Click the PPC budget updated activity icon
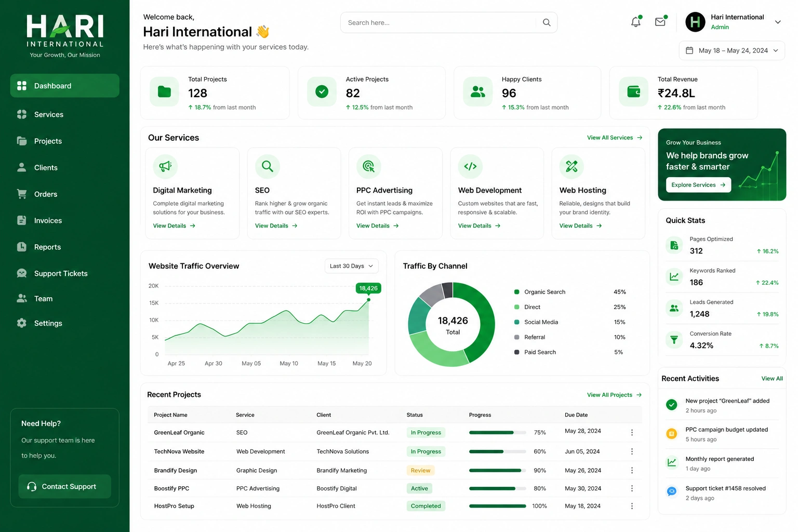Viewport: 798px width, 532px height. pos(672,433)
